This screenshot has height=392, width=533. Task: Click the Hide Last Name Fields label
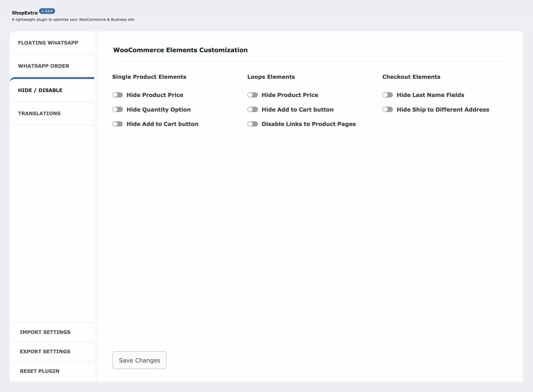tap(430, 95)
